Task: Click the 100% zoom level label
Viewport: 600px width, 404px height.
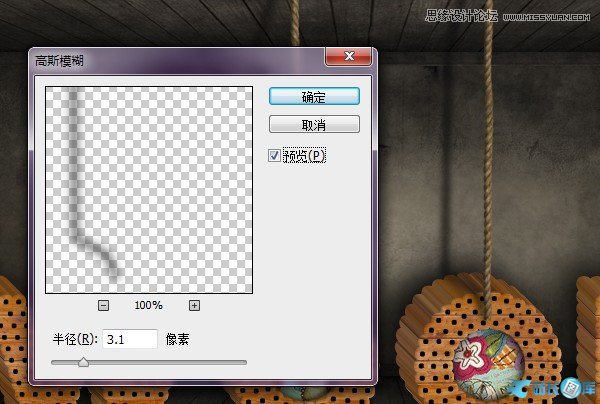Action: pyautogui.click(x=148, y=305)
